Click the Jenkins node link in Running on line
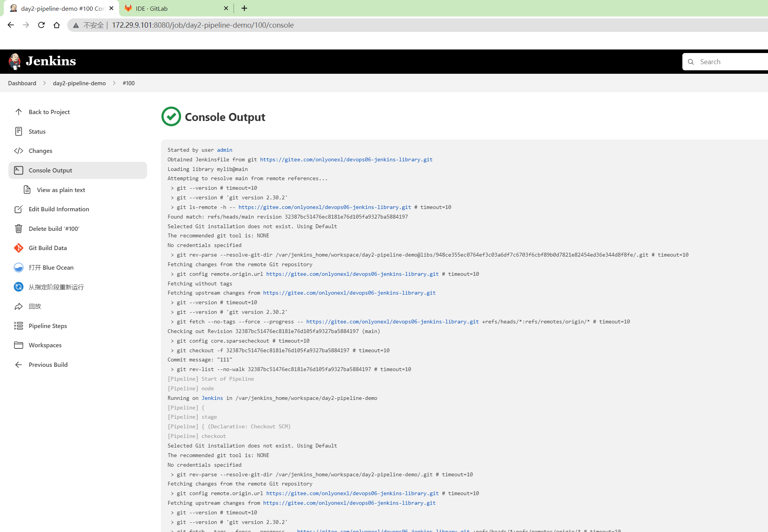768x532 pixels. pos(212,398)
